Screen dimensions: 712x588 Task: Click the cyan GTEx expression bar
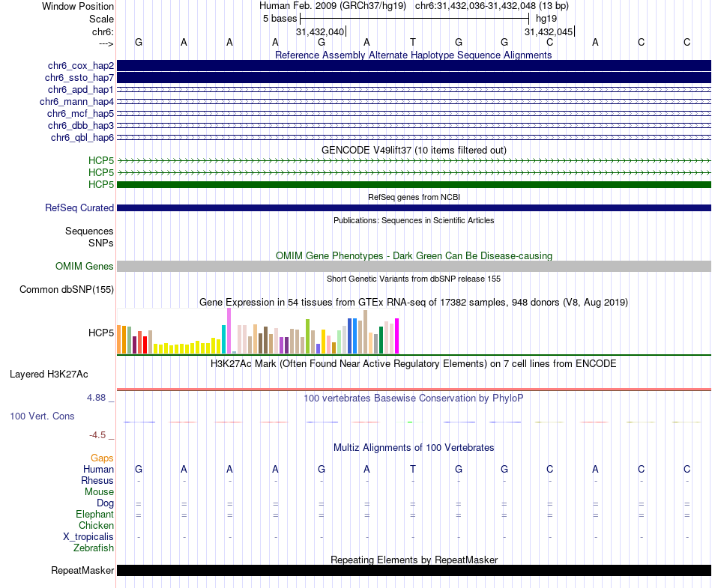[x=223, y=339]
